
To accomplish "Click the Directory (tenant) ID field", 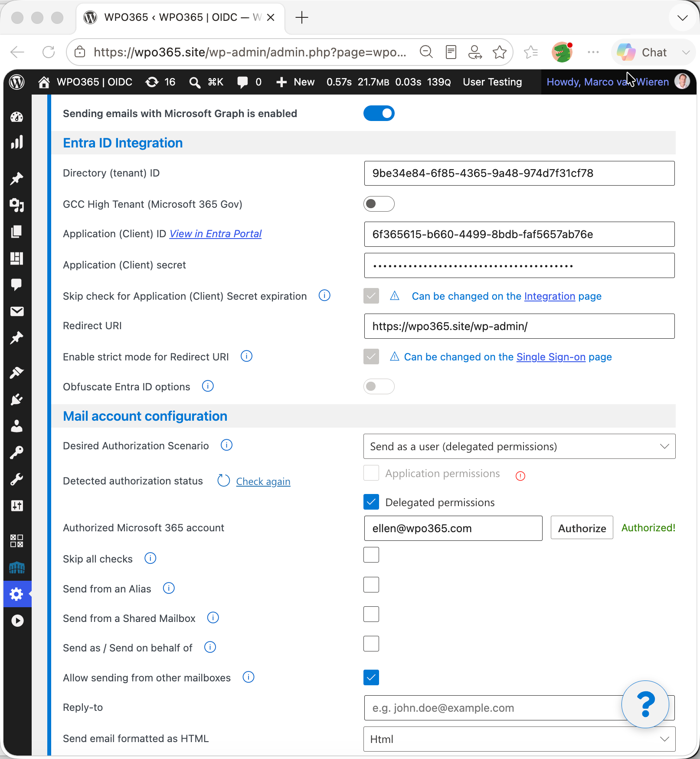I will (x=520, y=173).
